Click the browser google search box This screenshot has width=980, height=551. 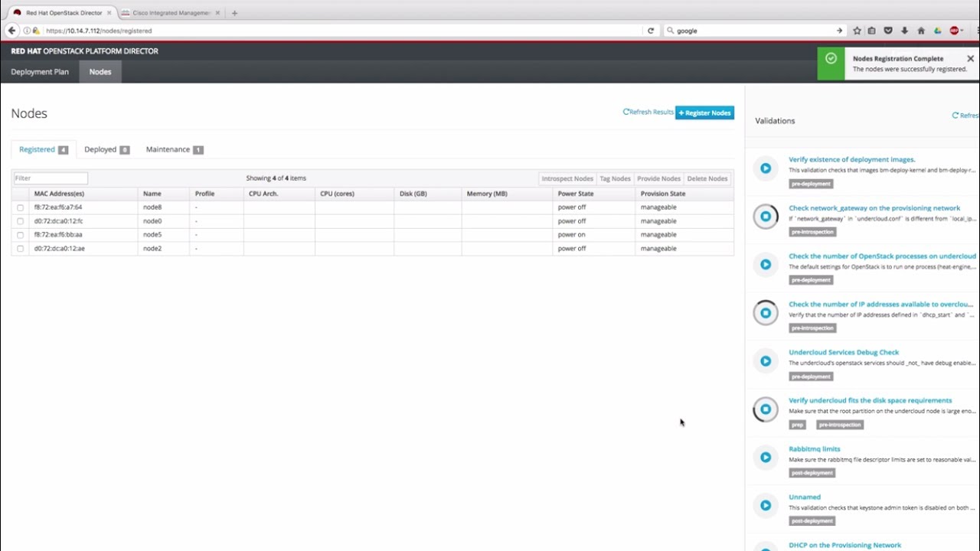coord(753,31)
